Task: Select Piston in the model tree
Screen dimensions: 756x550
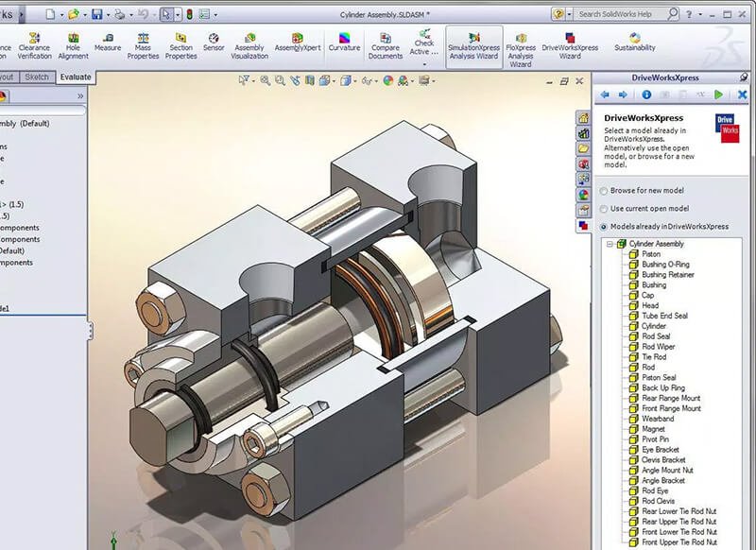Action: click(652, 256)
